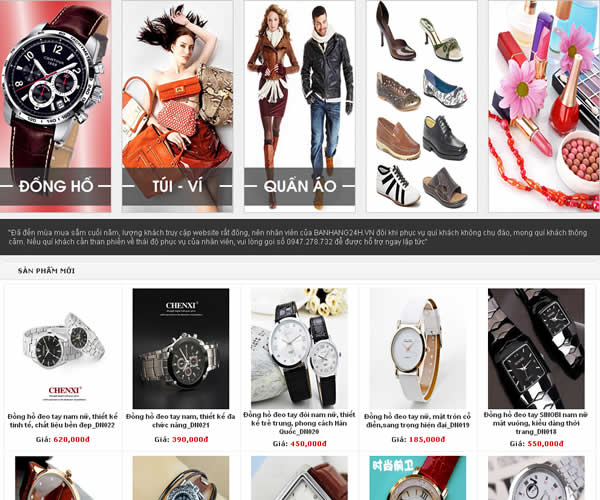Open product link for round-face watch DH019
The image size is (600, 500).
(x=417, y=420)
